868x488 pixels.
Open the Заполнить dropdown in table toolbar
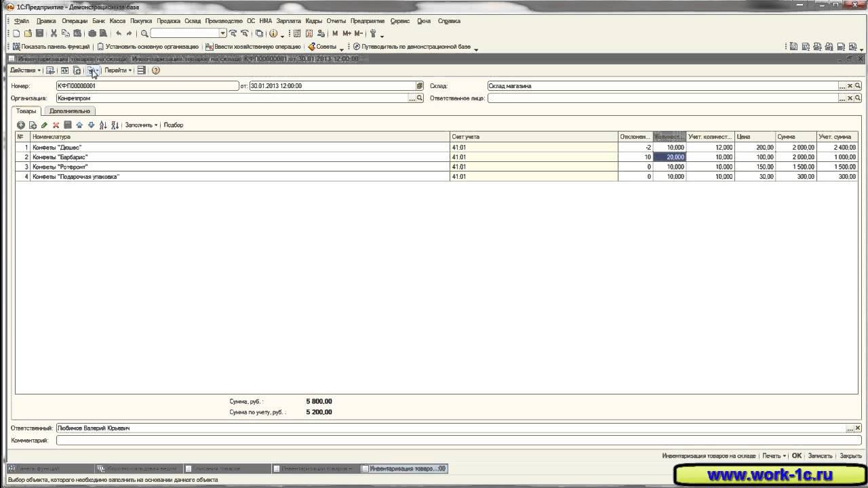click(141, 125)
